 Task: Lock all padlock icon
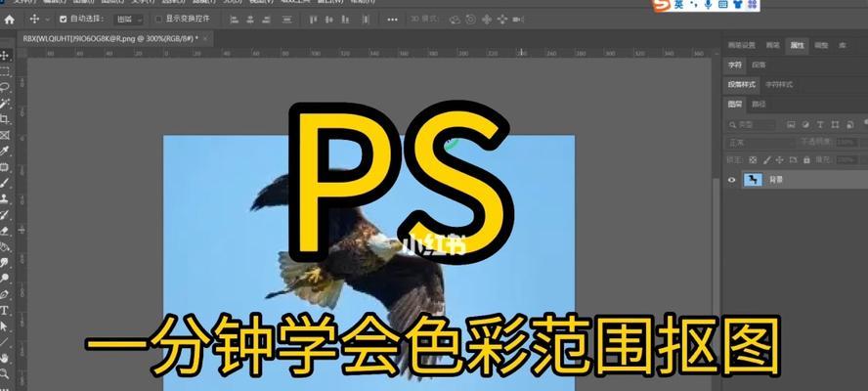(806, 160)
